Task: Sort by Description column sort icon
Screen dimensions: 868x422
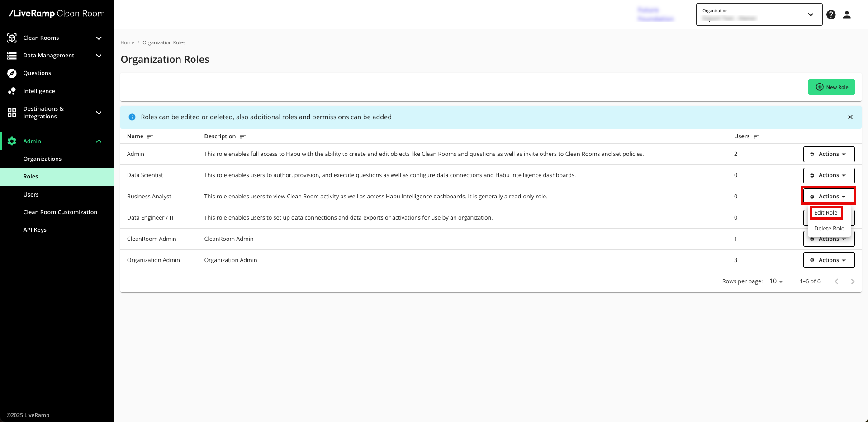Action: point(243,136)
